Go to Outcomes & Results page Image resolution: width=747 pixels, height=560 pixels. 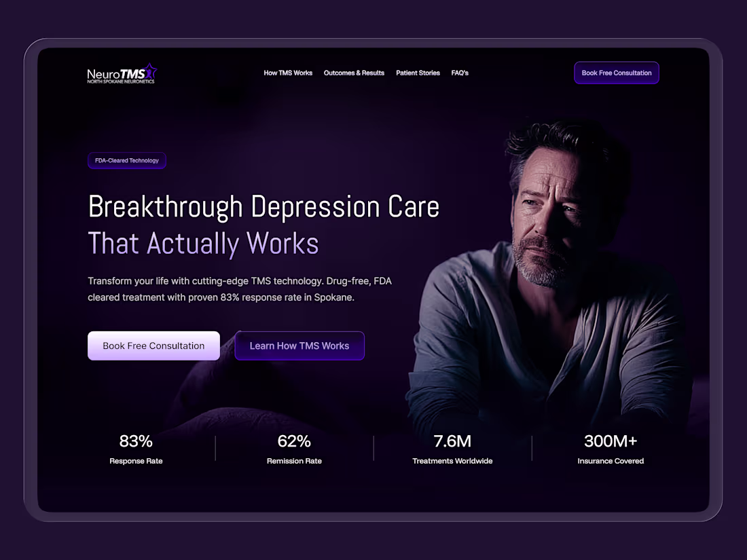click(354, 73)
